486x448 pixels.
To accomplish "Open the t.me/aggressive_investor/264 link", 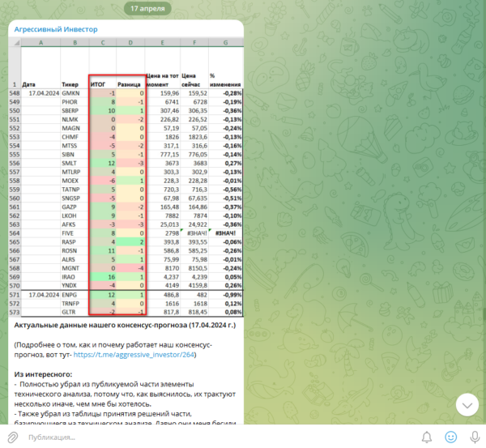I will tap(134, 355).
